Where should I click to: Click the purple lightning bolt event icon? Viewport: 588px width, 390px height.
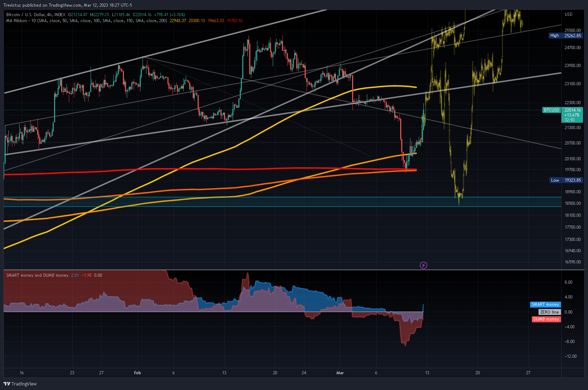(x=423, y=265)
